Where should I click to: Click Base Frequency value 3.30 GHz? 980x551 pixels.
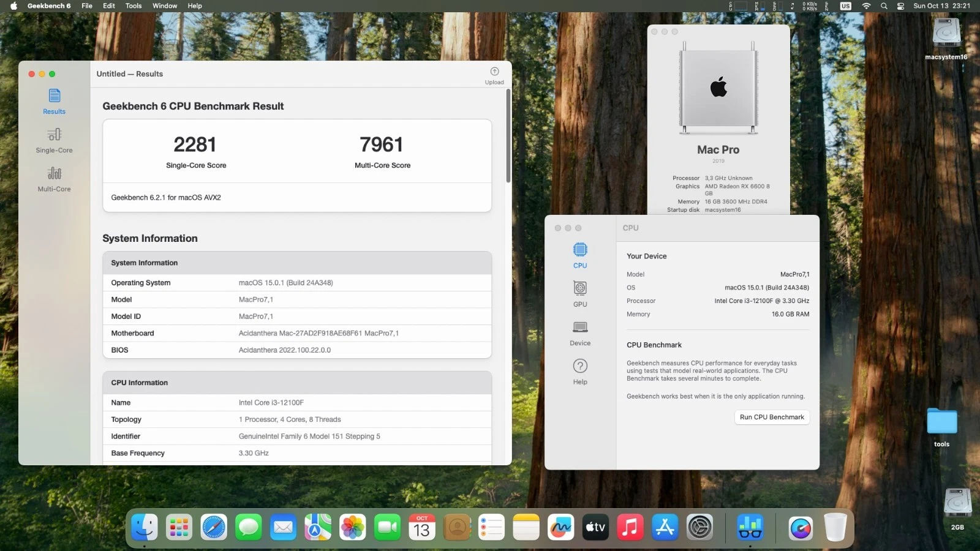(x=254, y=453)
